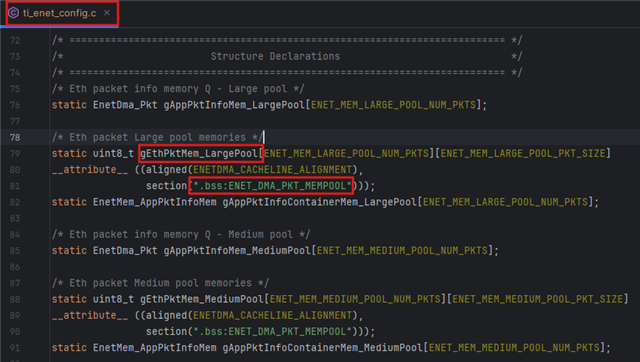Click the "Eth packet info memory Q - Large pool" comment
Image resolution: width=640 pixels, height=362 pixels.
coord(178,89)
